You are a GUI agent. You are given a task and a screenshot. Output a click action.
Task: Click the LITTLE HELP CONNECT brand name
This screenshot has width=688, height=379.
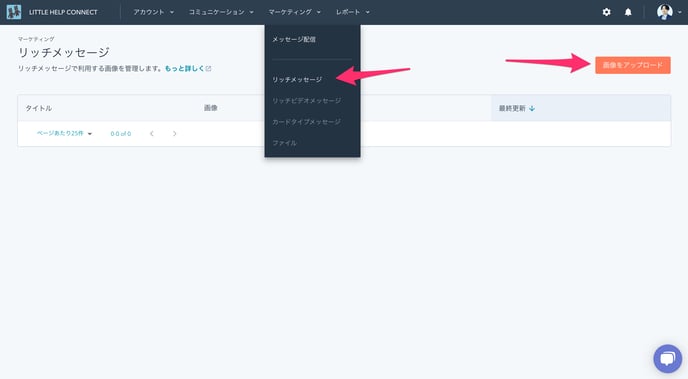pos(63,12)
